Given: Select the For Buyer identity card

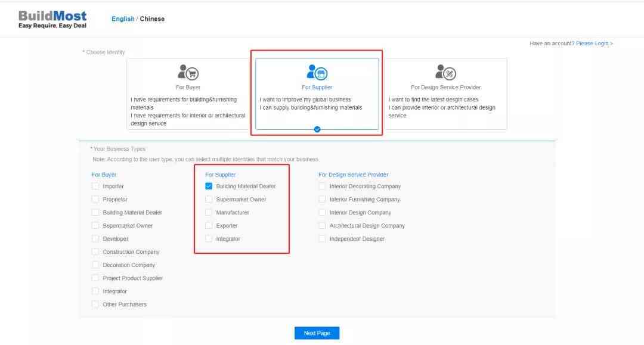Looking at the screenshot, I should [188, 94].
